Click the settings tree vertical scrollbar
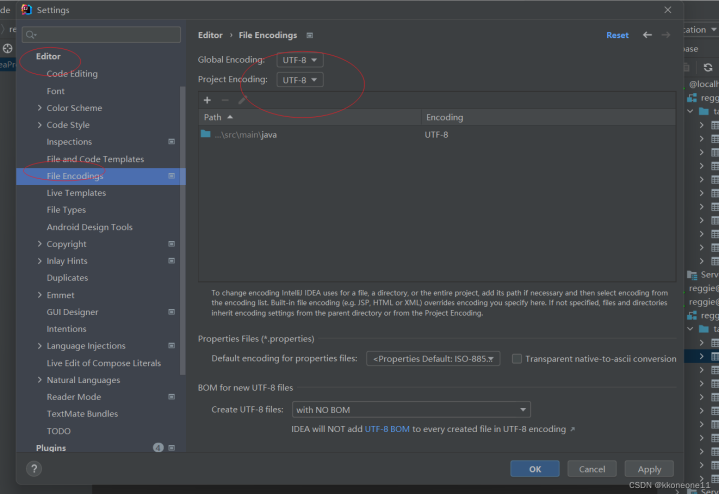 [x=183, y=229]
